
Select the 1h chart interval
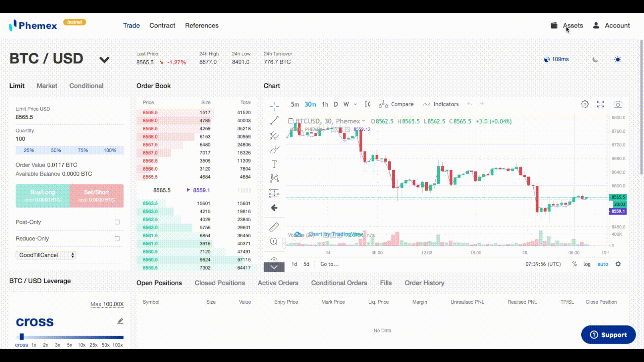tap(325, 104)
